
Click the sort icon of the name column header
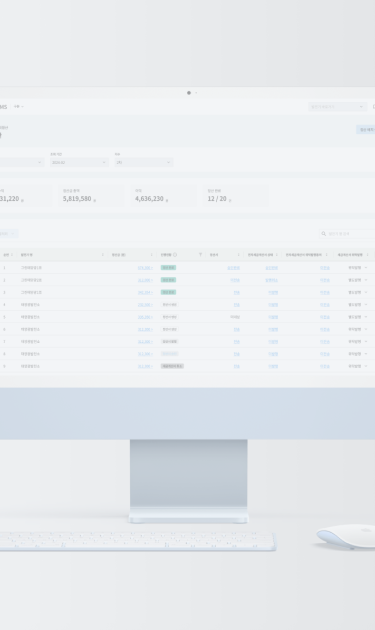click(x=103, y=255)
